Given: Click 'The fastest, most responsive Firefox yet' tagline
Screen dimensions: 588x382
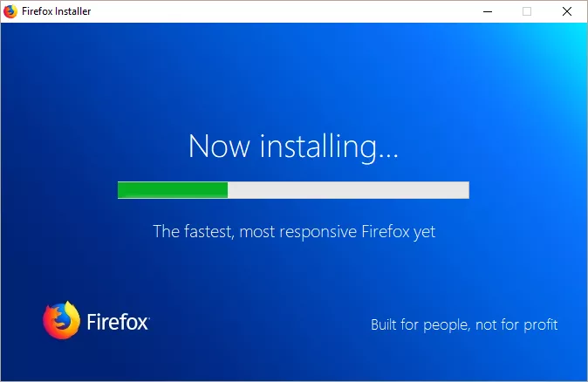Looking at the screenshot, I should (294, 232).
